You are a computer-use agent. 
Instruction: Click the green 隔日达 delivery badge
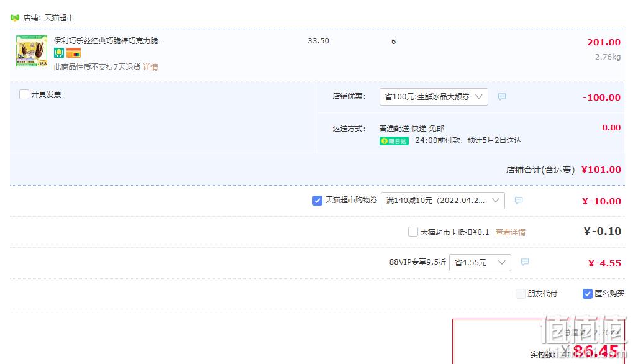point(394,141)
